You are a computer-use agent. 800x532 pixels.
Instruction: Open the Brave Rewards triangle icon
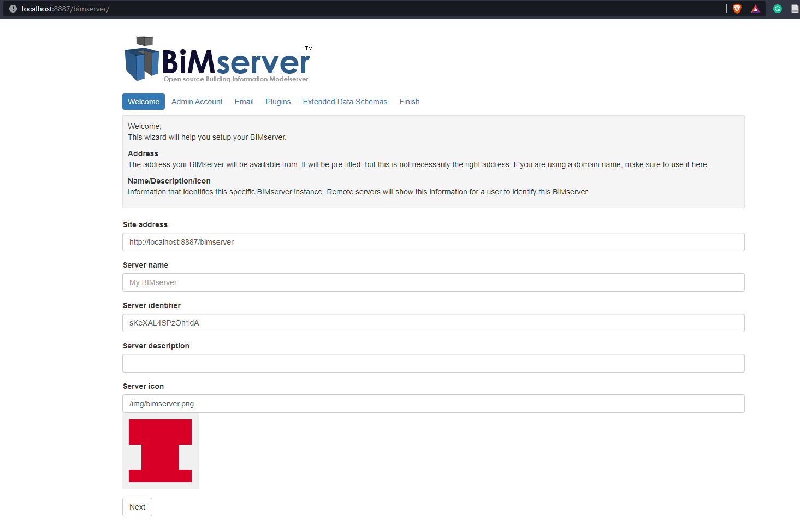[x=756, y=9]
